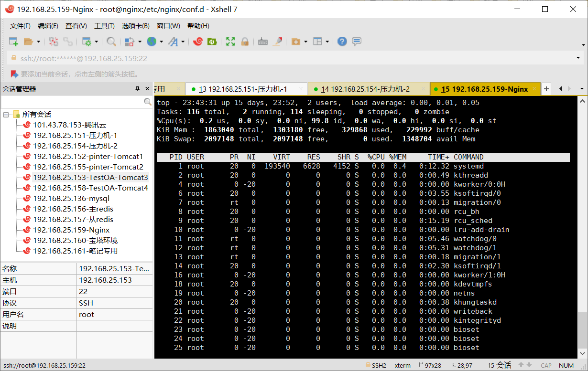Open the 工具(T) menu

coord(104,26)
